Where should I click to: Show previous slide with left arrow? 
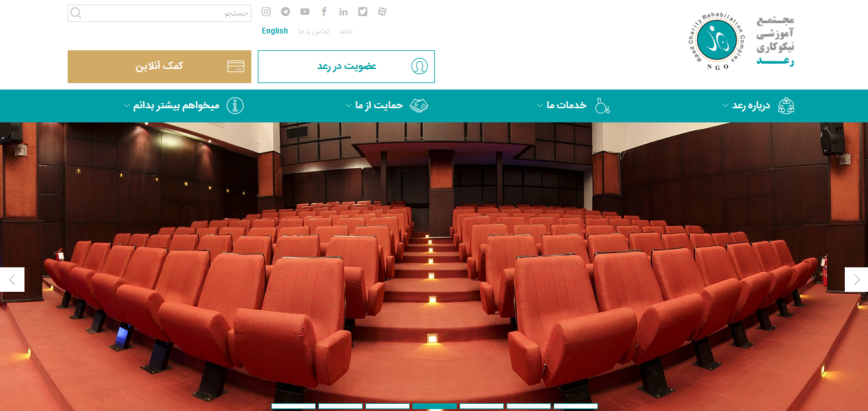pos(12,280)
